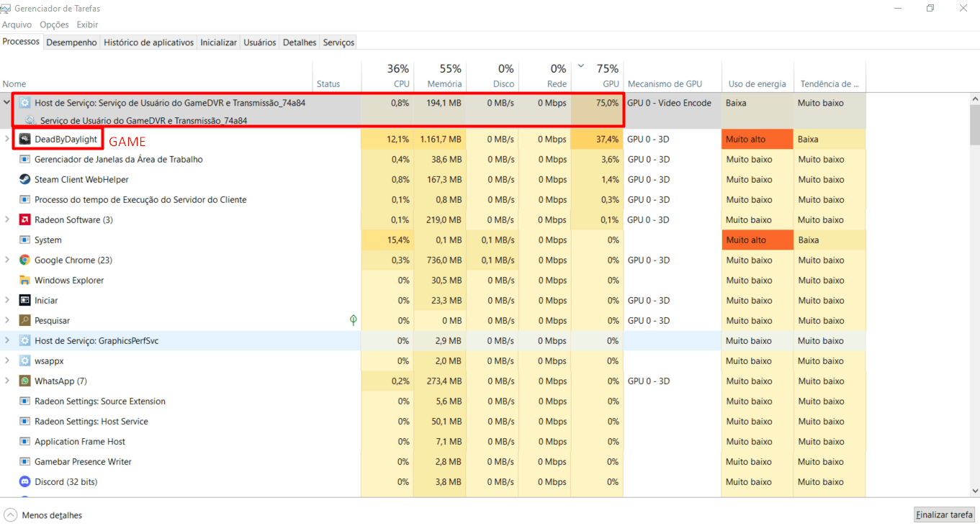Click the WhatsApp process icon

[x=24, y=381]
